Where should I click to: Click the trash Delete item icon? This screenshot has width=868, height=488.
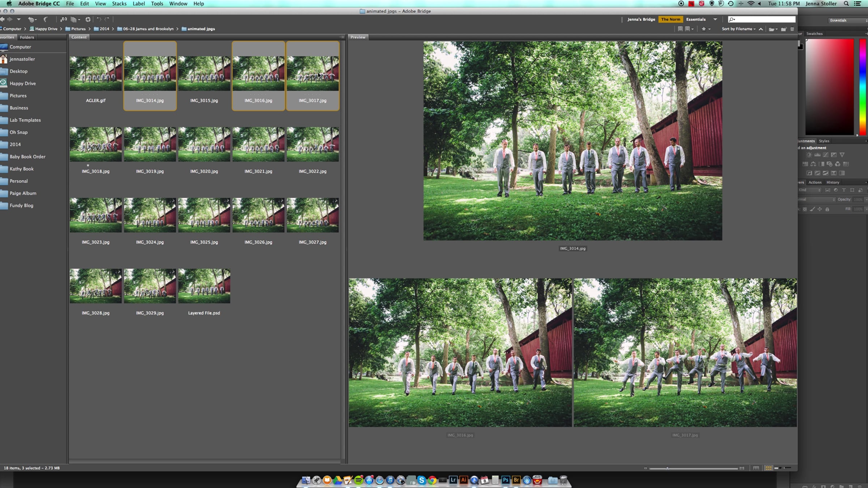792,29
